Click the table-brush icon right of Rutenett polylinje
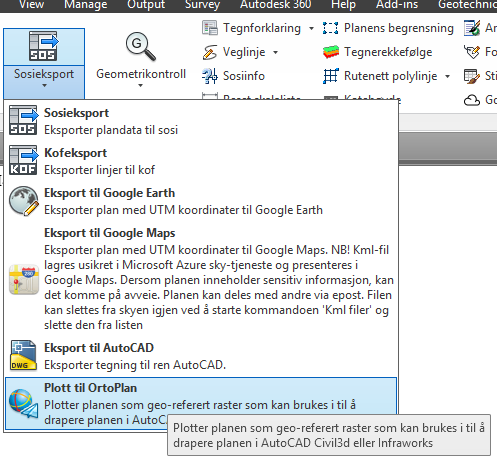Screen dimensions: 497x467 472,76
